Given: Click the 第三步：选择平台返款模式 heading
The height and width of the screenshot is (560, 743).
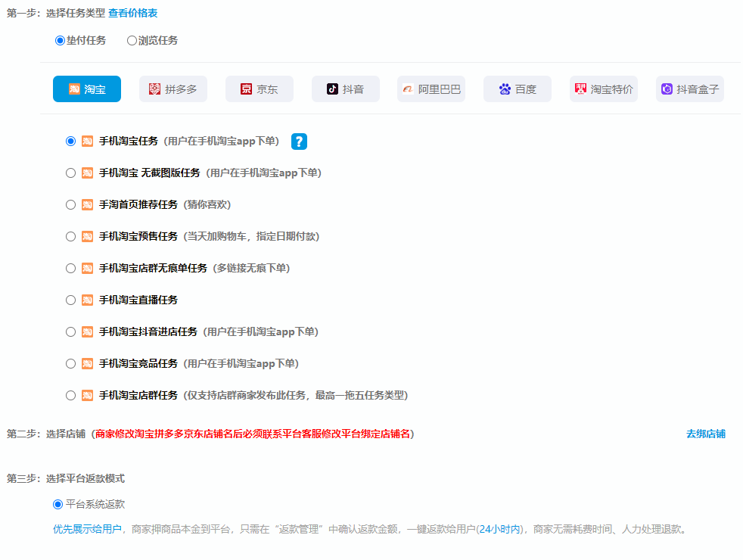Looking at the screenshot, I should 66,478.
